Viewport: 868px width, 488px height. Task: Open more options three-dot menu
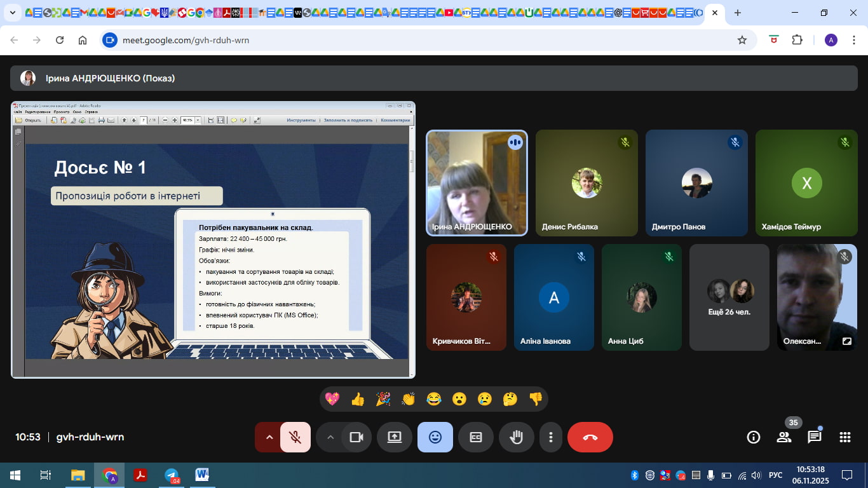point(551,437)
